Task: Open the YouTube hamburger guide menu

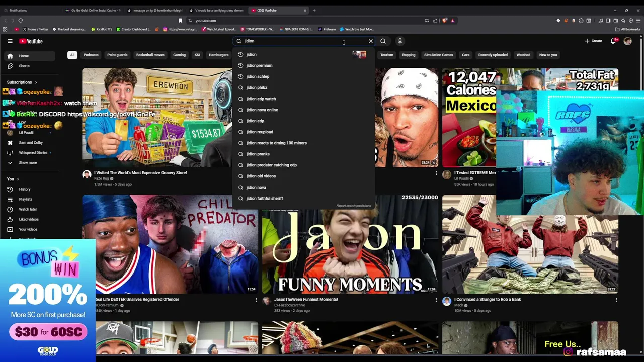Action: click(x=10, y=41)
